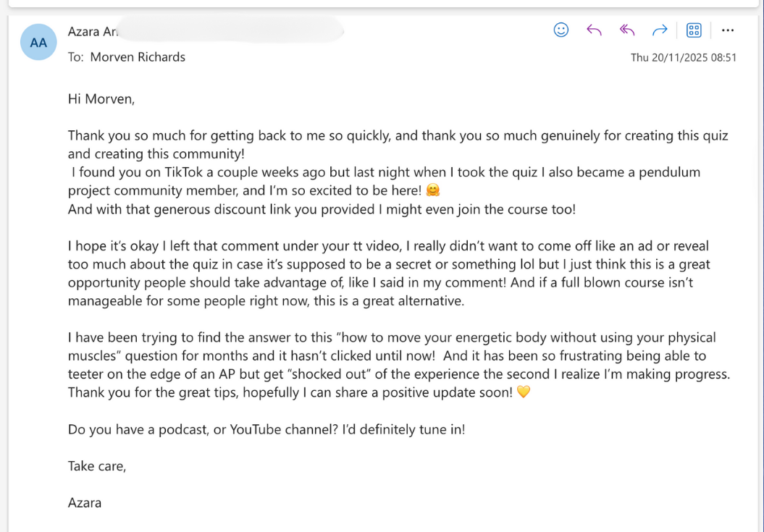The height and width of the screenshot is (532, 764).
Task: Open the apps grid icon
Action: click(x=694, y=30)
